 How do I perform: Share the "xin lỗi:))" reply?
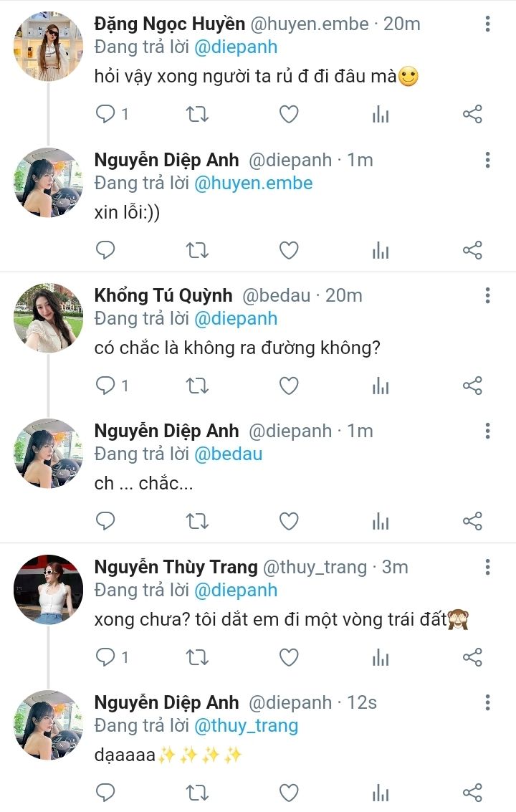point(472,250)
